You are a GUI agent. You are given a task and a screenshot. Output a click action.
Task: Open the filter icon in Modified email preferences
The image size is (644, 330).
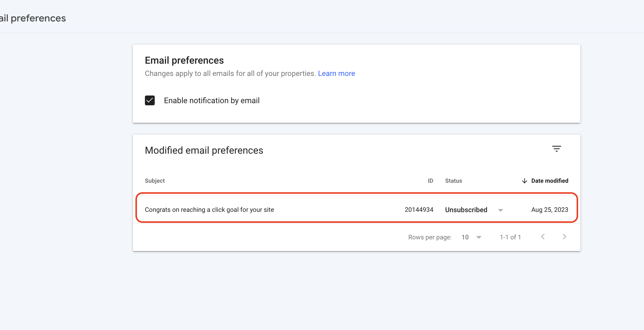(x=556, y=149)
